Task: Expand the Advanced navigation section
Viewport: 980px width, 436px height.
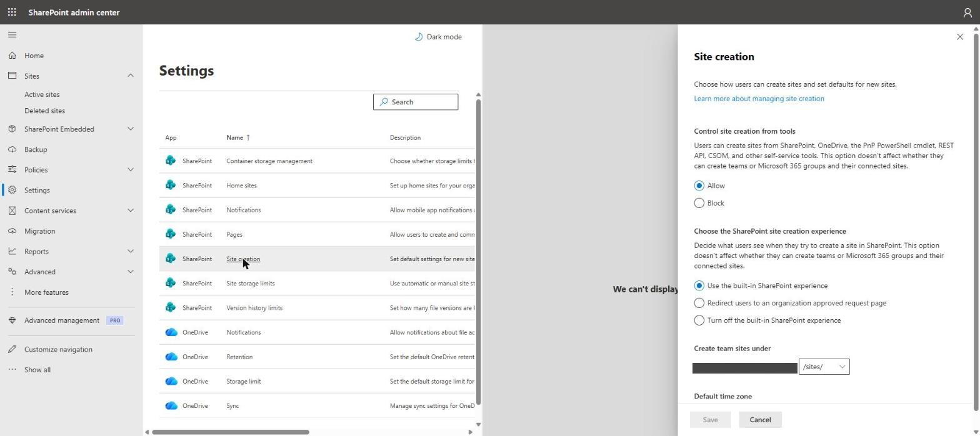Action: (x=130, y=272)
